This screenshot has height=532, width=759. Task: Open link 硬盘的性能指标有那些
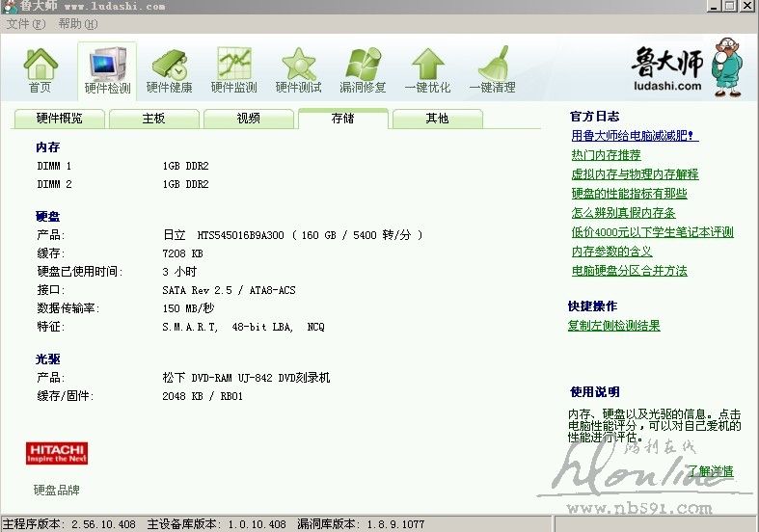click(x=629, y=194)
